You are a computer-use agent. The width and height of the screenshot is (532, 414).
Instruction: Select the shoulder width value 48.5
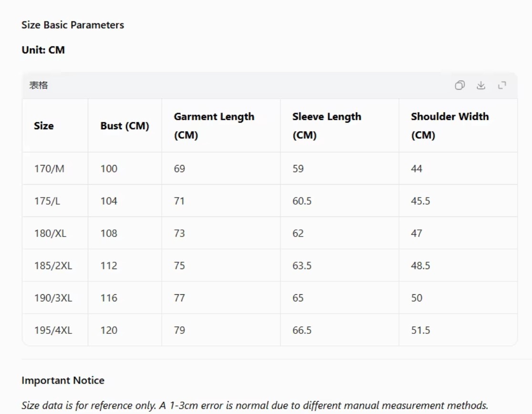pyautogui.click(x=420, y=266)
